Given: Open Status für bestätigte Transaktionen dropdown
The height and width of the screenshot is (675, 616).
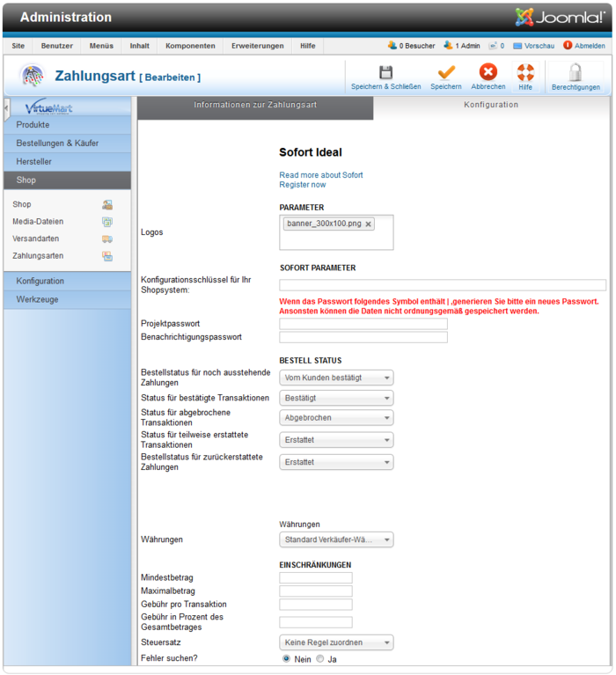Looking at the screenshot, I should click(x=336, y=398).
